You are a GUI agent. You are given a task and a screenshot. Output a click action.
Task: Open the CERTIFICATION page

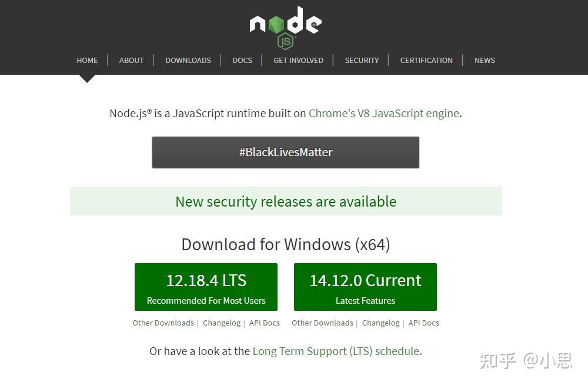click(x=426, y=60)
